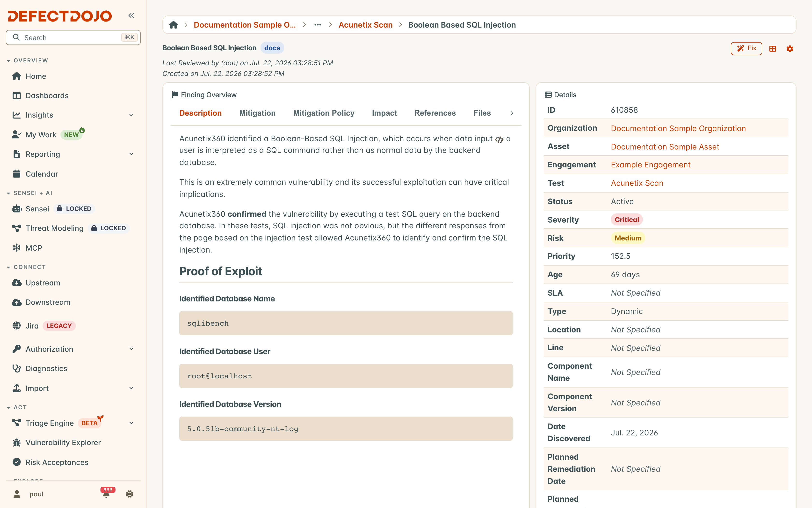The width and height of the screenshot is (812, 508).
Task: Switch to the Impact tab
Action: coord(384,113)
